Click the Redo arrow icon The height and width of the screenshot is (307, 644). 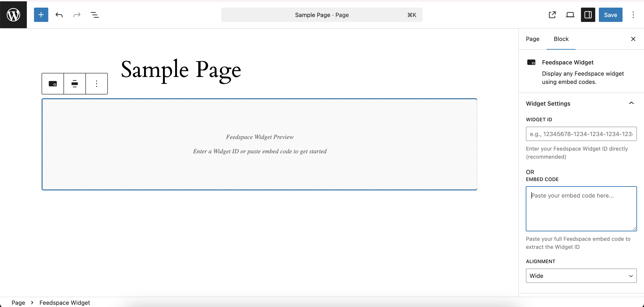pyautogui.click(x=77, y=15)
